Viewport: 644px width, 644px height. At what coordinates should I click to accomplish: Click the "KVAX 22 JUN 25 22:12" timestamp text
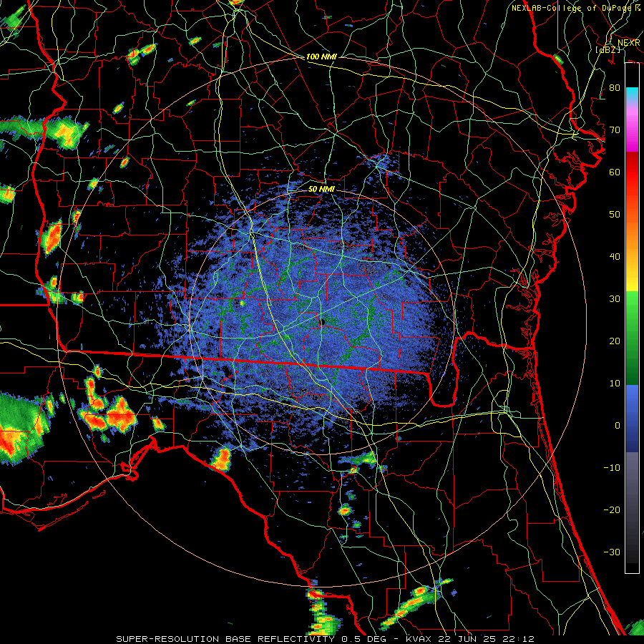pos(470,639)
